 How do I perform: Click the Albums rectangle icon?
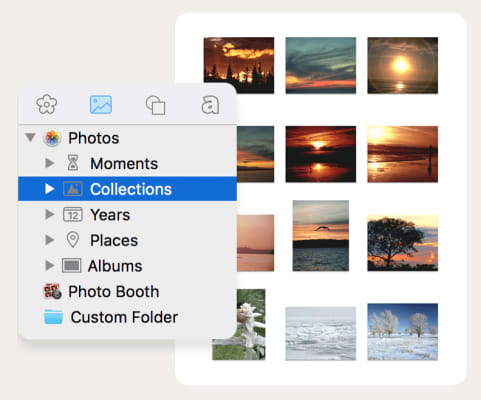point(71,266)
